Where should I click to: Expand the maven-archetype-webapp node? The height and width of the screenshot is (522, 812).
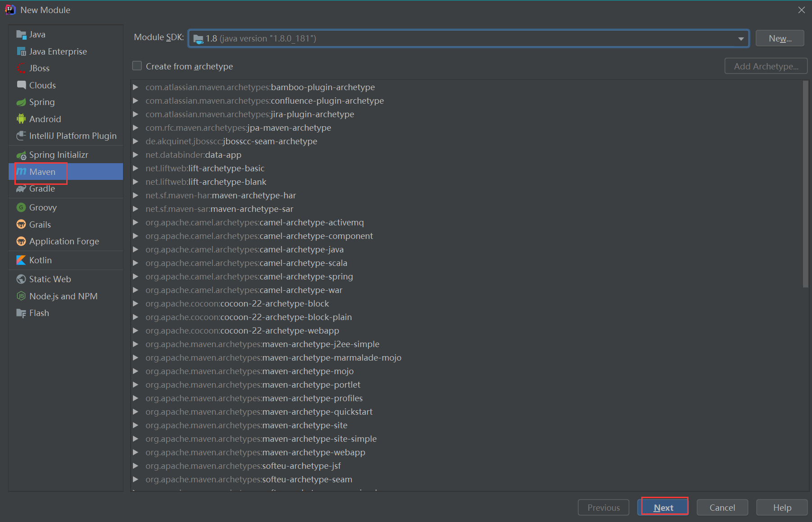[136, 452]
